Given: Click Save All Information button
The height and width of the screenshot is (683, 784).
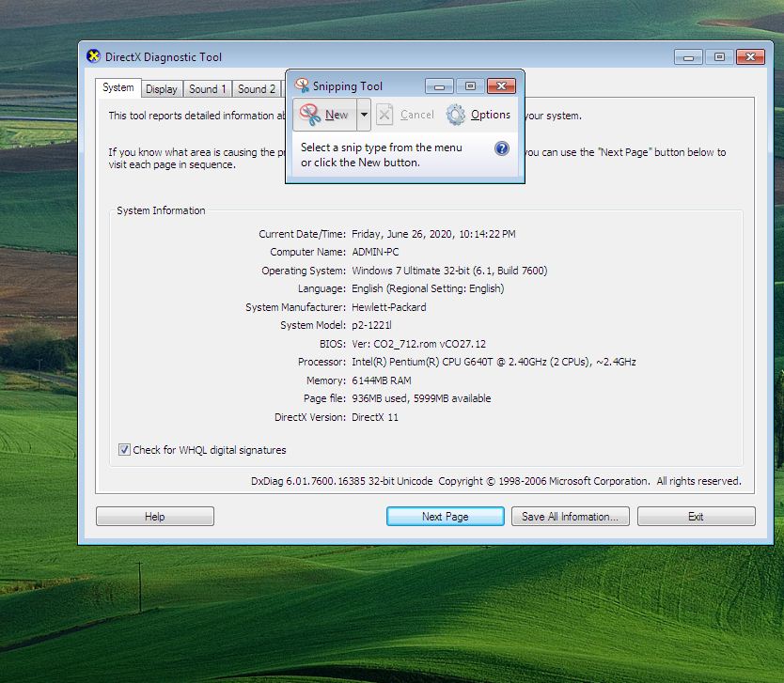Looking at the screenshot, I should tap(570, 517).
